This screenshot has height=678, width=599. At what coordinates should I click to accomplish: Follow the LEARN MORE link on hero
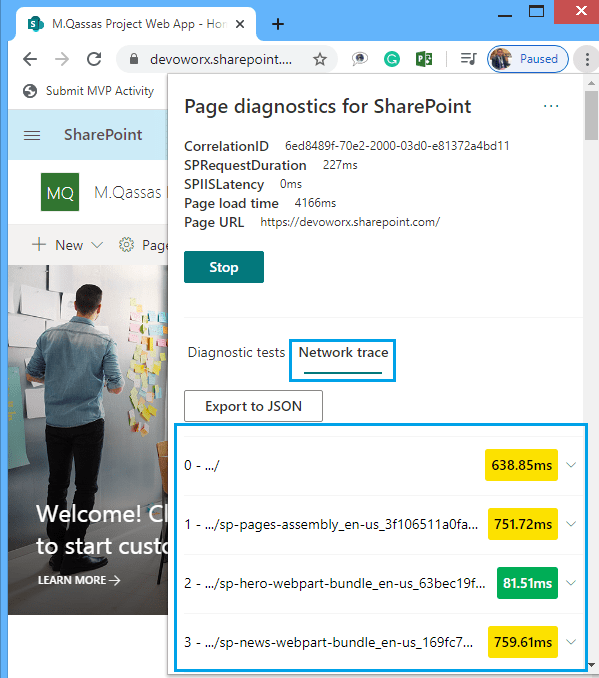coord(79,580)
